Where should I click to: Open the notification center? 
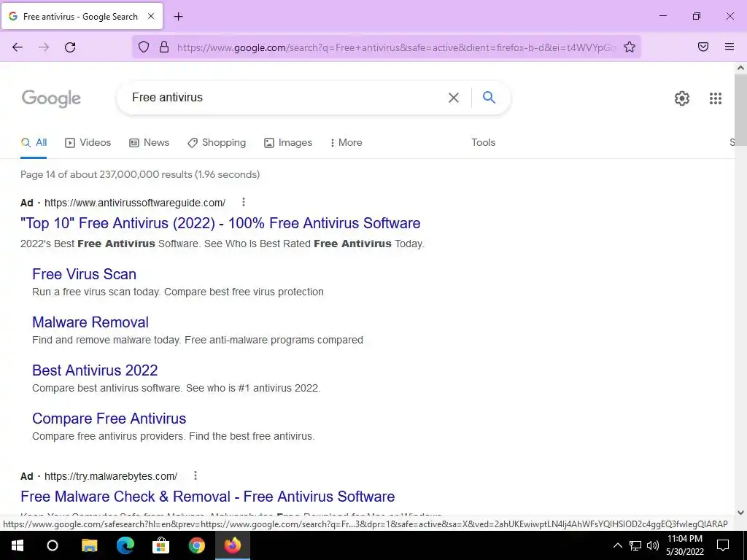pyautogui.click(x=723, y=545)
